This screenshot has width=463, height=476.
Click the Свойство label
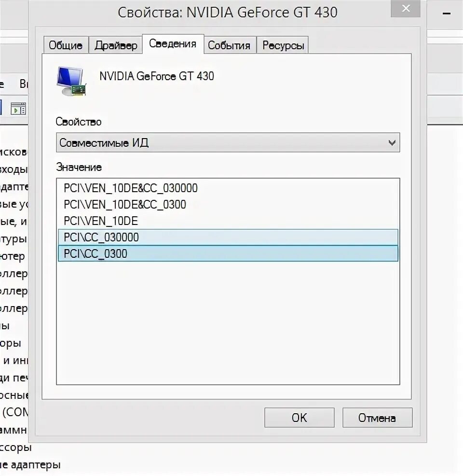pyautogui.click(x=79, y=122)
